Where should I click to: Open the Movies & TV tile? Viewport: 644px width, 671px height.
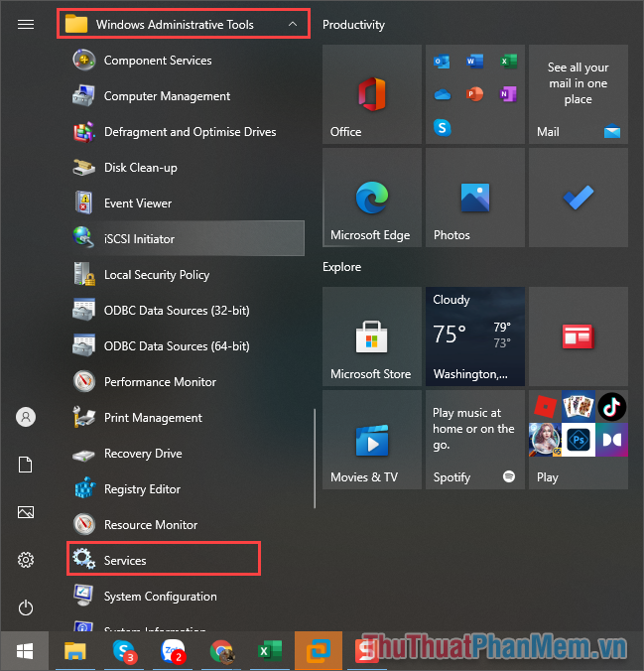[x=372, y=440]
